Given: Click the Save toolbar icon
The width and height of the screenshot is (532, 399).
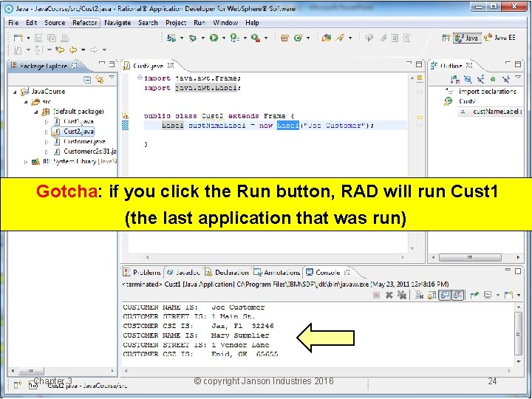Looking at the screenshot, I should (x=38, y=38).
